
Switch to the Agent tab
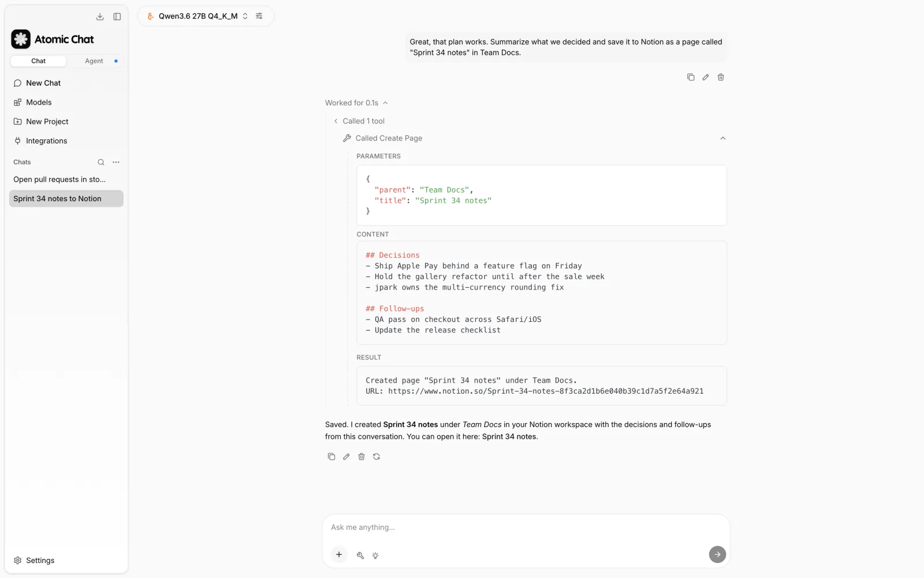pos(94,61)
